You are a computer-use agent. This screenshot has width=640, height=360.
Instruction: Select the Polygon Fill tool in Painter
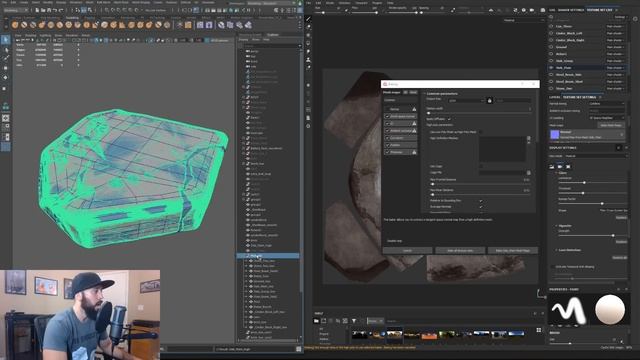click(309, 43)
